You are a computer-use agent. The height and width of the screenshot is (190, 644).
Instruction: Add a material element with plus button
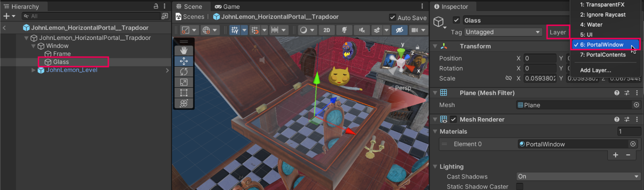[615, 155]
